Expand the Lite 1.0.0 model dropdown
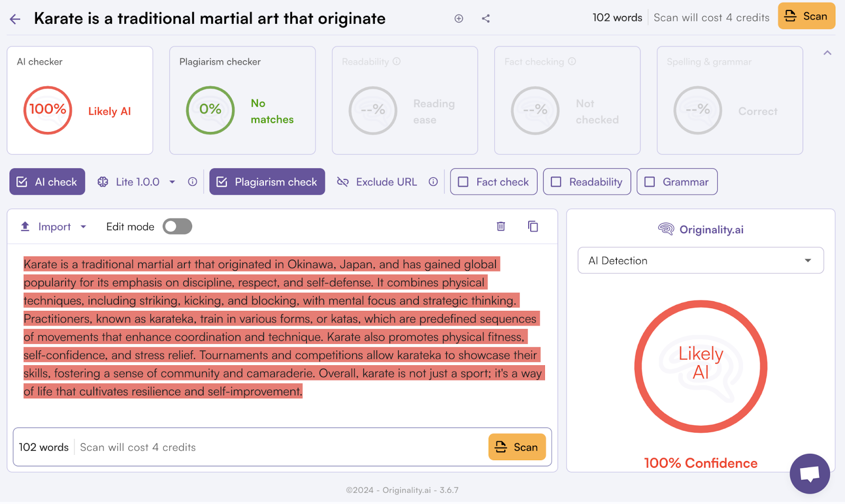The width and height of the screenshot is (845, 504). point(172,182)
